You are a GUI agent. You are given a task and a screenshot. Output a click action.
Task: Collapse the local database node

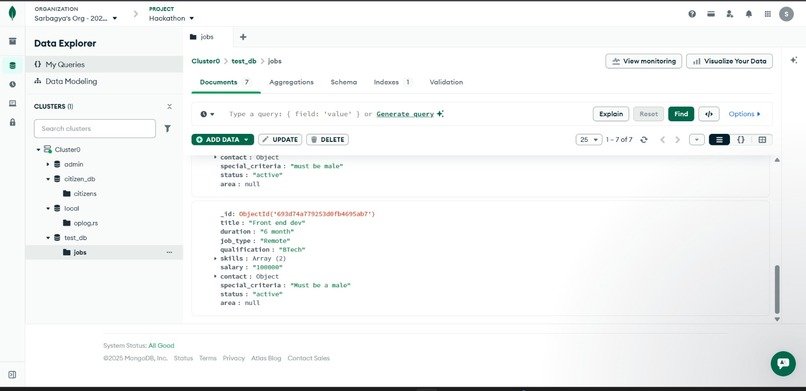(x=48, y=209)
